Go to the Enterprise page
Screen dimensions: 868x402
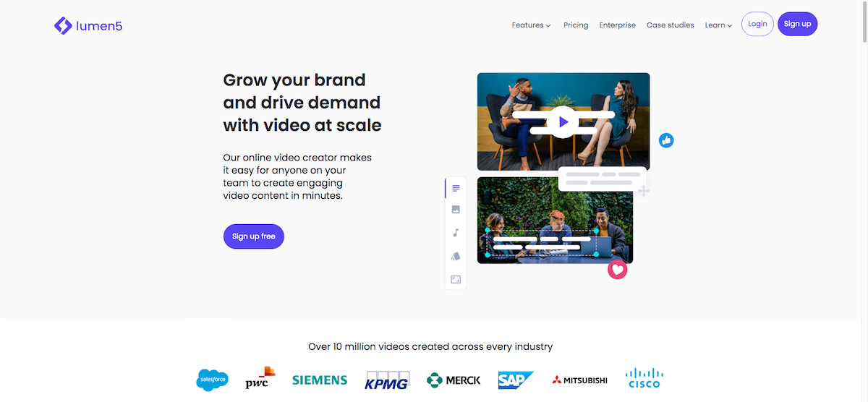(617, 25)
